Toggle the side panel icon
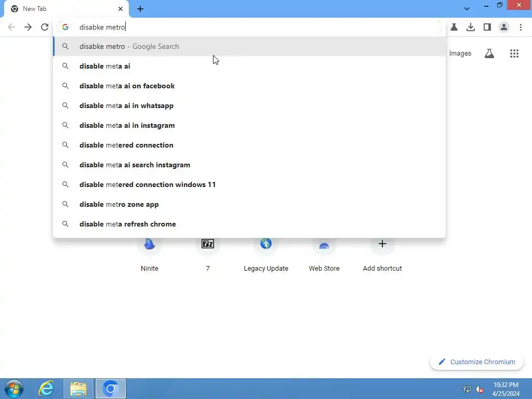Viewport: 532px width, 399px height. coord(487,27)
